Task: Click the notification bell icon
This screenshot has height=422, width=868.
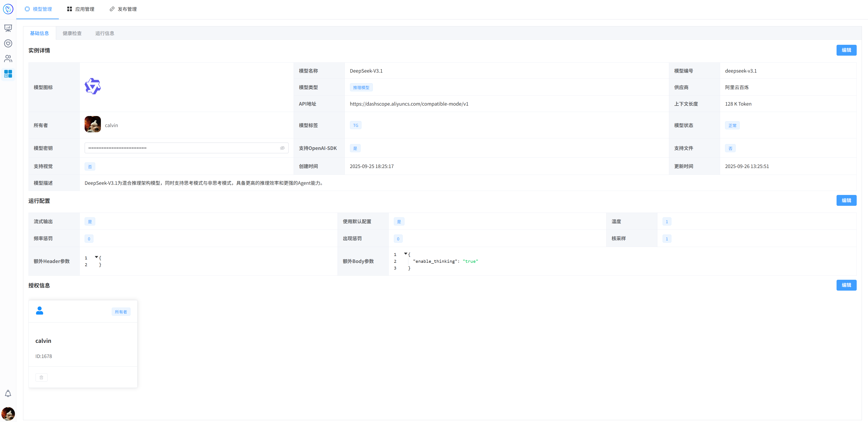Action: point(8,393)
